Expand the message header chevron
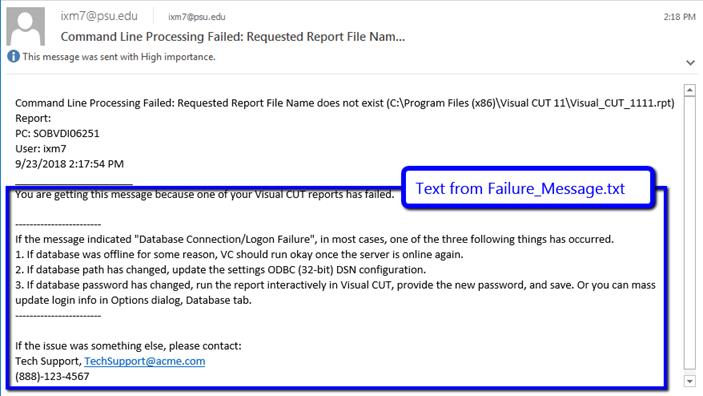This screenshot has width=703, height=396. click(690, 63)
